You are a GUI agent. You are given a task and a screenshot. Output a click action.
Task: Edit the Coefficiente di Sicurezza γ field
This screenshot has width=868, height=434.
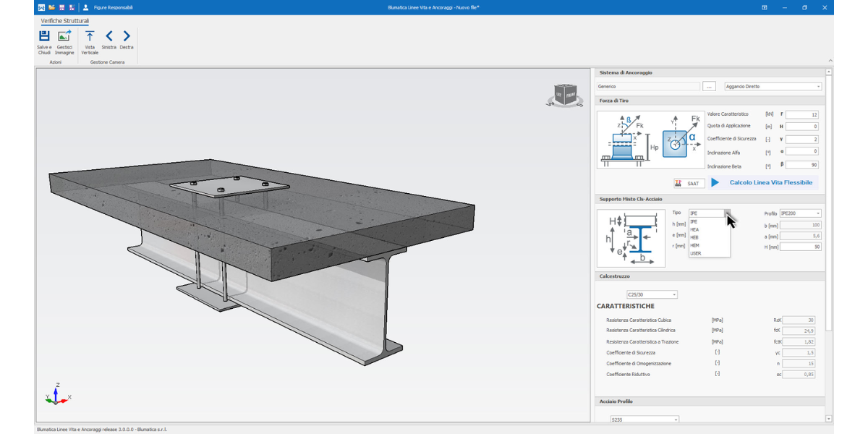click(x=801, y=139)
